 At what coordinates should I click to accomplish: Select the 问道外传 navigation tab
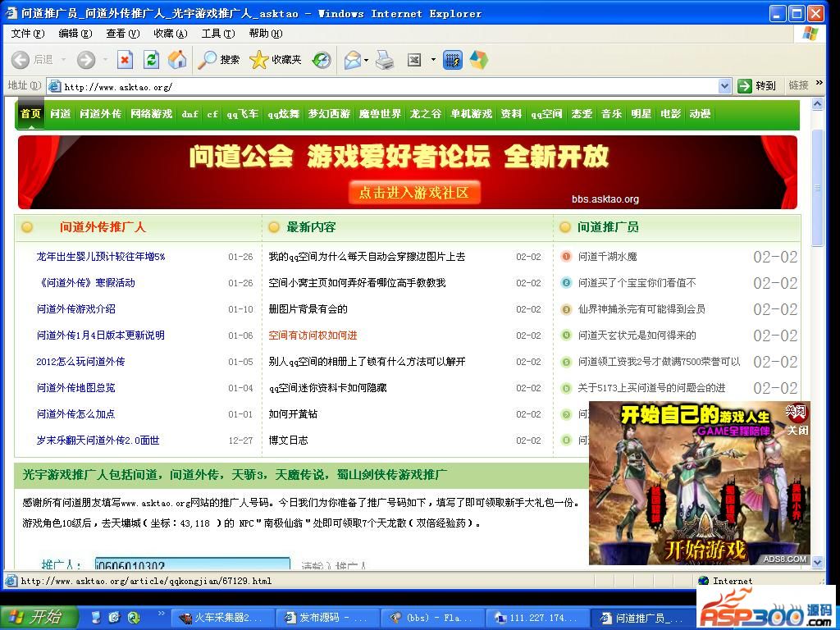100,114
